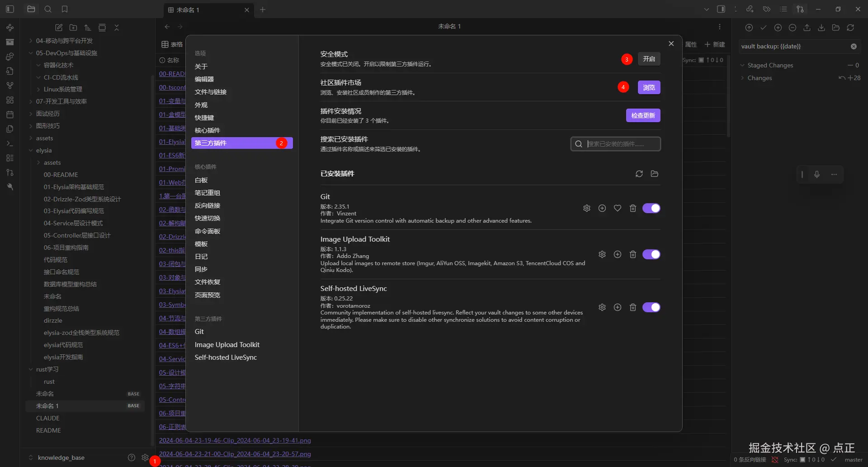868x467 pixels.
Task: Disable the Self-hosted LiveSync toggle
Action: coord(651,307)
